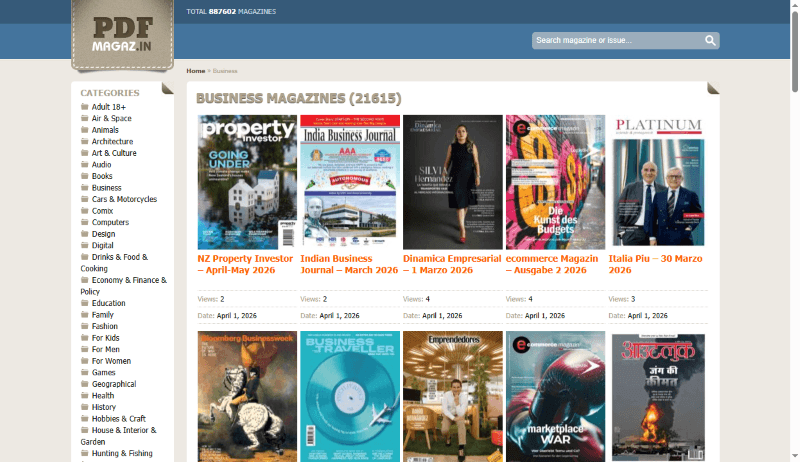The height and width of the screenshot is (462, 800).
Task: Click the page vertical scrollbar
Action: [794, 200]
